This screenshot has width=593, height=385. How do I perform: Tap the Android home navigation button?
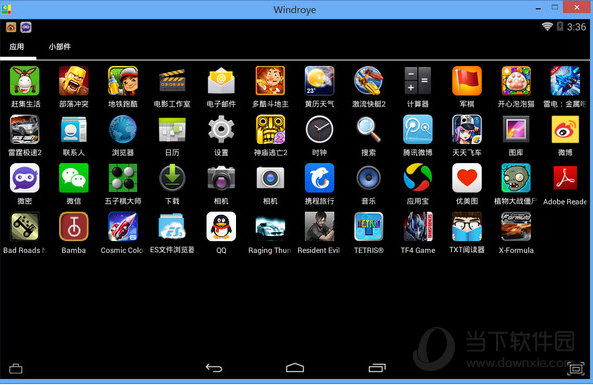click(295, 367)
